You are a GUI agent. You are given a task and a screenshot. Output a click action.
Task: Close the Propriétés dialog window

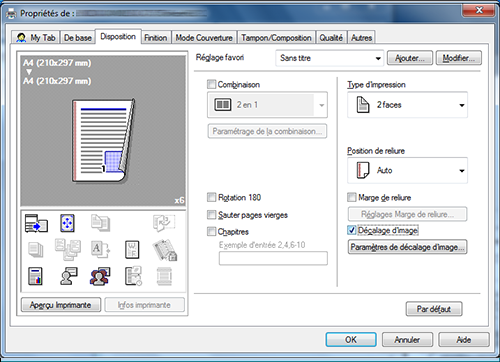[x=479, y=10]
